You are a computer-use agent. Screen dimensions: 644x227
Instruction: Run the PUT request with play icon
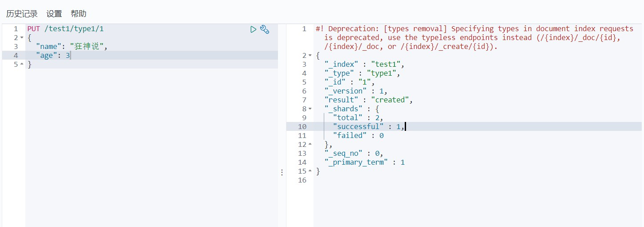click(x=253, y=29)
